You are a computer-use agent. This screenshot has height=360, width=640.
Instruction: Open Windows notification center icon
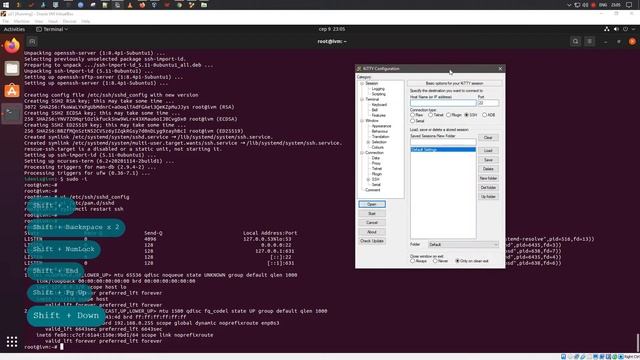[x=629, y=5]
